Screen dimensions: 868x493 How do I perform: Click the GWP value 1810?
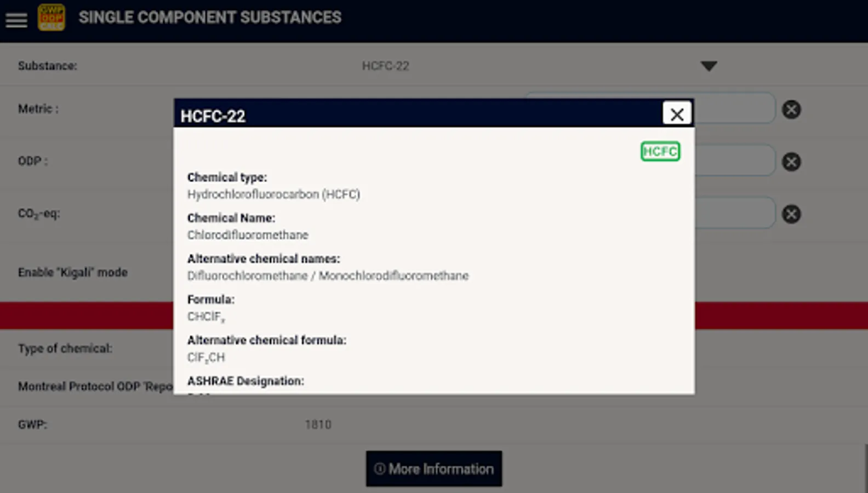click(318, 425)
